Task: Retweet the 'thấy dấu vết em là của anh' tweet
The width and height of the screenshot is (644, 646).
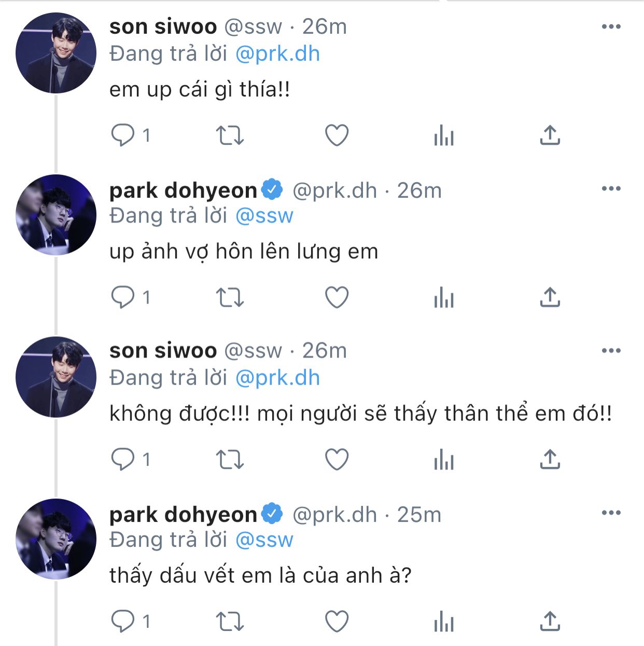Action: pos(229,621)
